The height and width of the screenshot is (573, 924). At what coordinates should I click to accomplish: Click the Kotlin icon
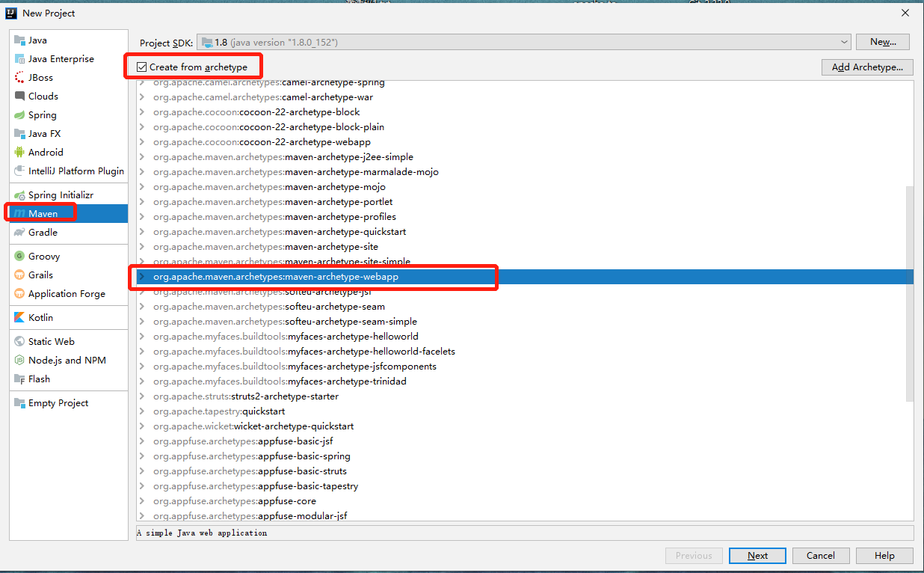[19, 318]
